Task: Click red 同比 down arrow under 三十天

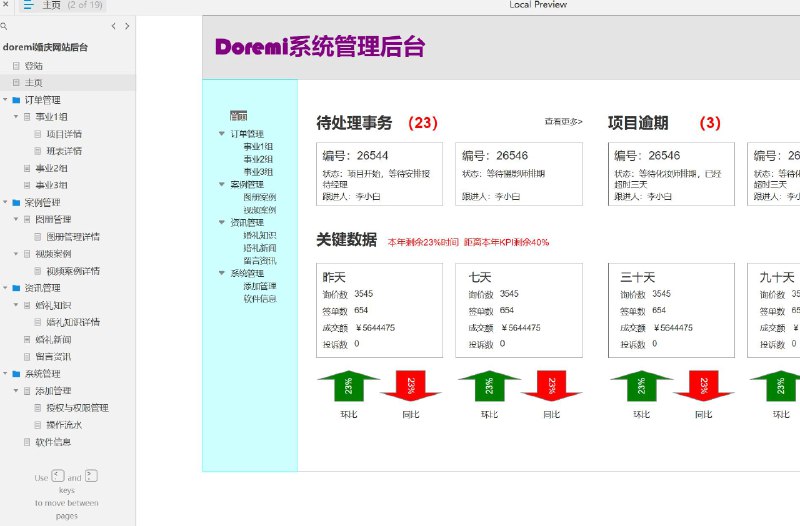Action: pos(704,386)
